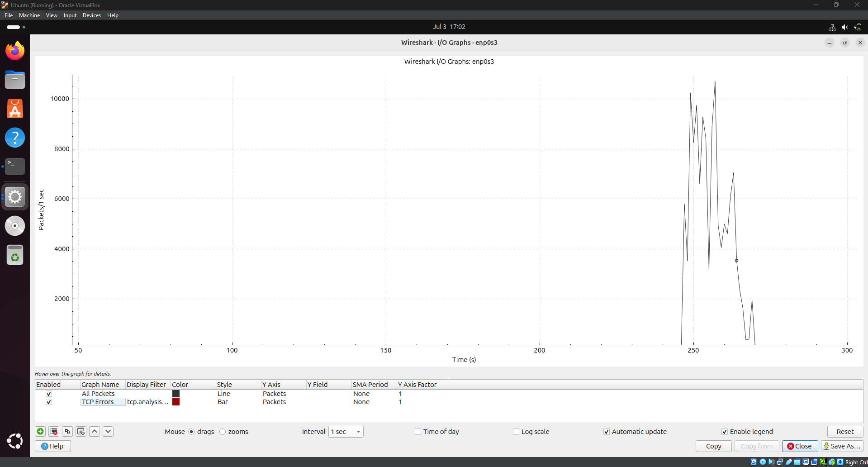Launch Ubuntu Software from the dock
The width and height of the screenshot is (868, 467).
click(x=15, y=109)
